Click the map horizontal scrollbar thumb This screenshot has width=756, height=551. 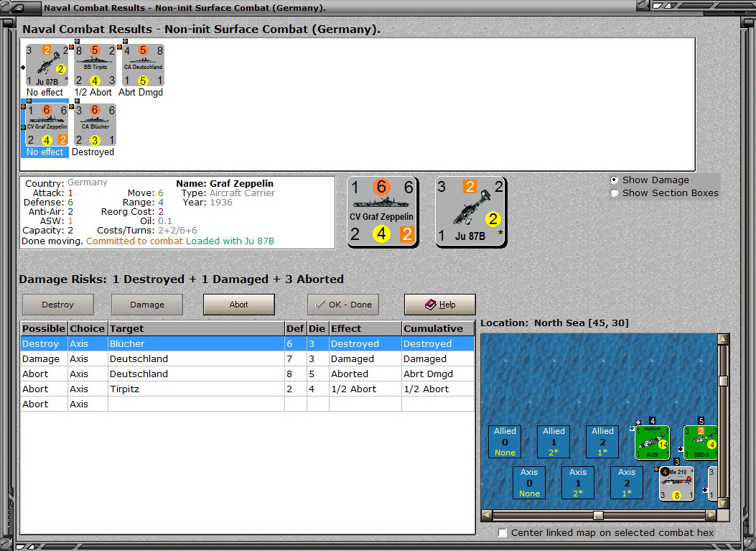point(598,515)
